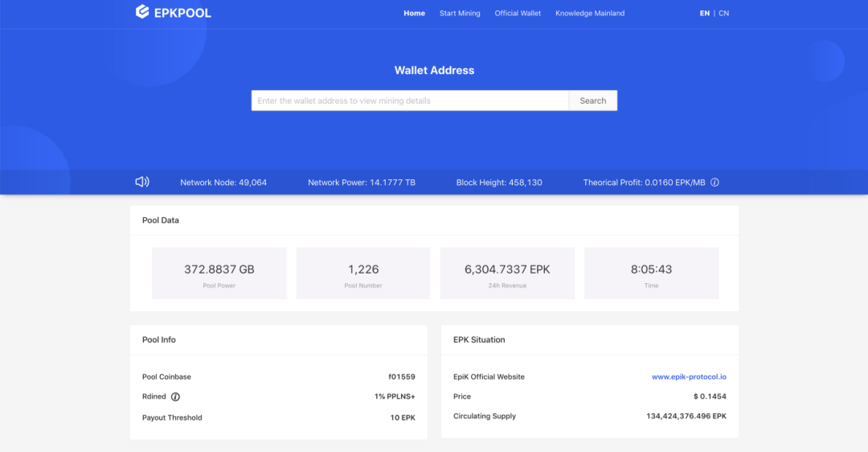Click the Pool Data heading
This screenshot has width=868, height=452.
[161, 220]
